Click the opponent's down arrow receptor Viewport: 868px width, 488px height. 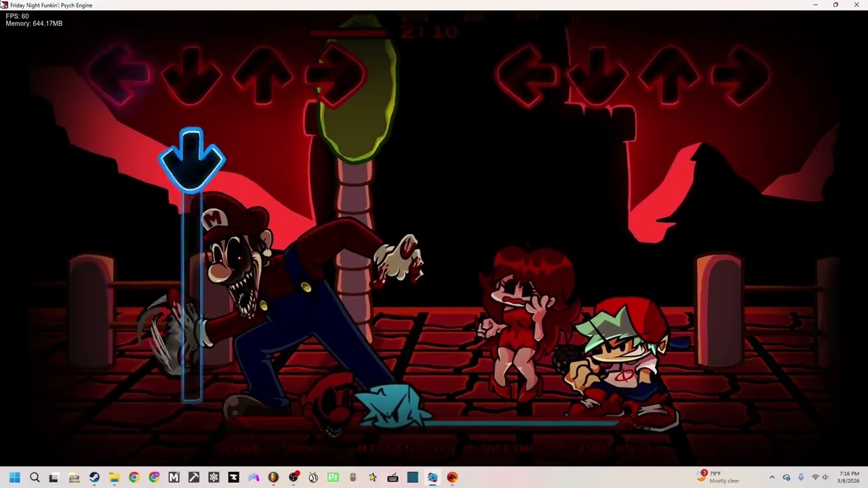click(x=191, y=76)
